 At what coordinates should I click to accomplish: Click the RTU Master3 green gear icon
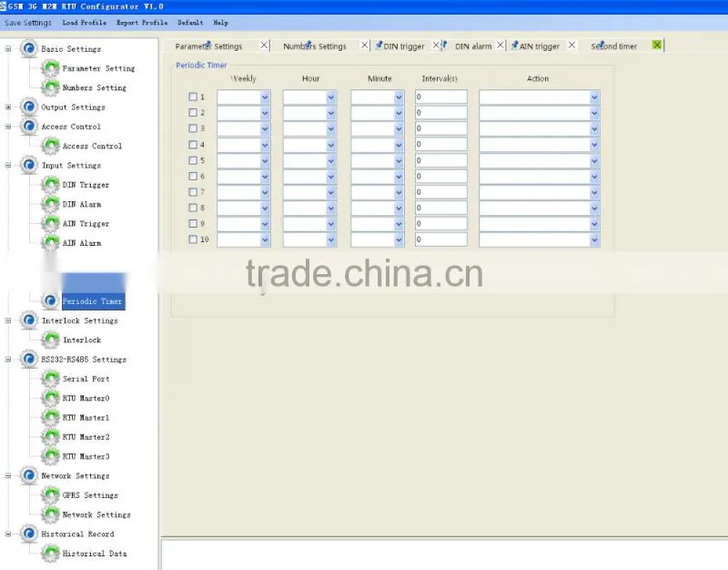50,456
